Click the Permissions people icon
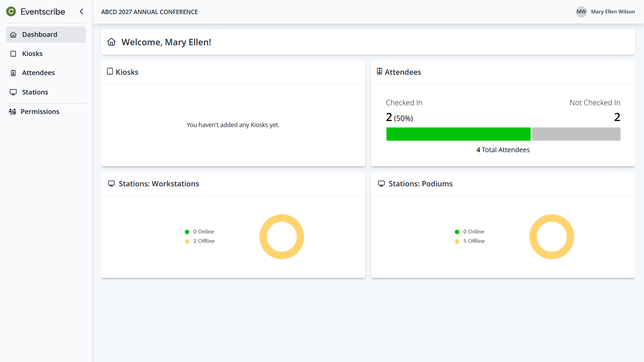Image resolution: width=644 pixels, height=362 pixels. point(12,112)
